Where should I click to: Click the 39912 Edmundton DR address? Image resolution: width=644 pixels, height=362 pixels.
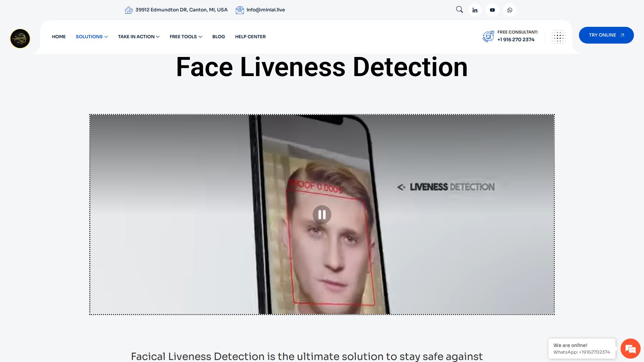click(181, 10)
